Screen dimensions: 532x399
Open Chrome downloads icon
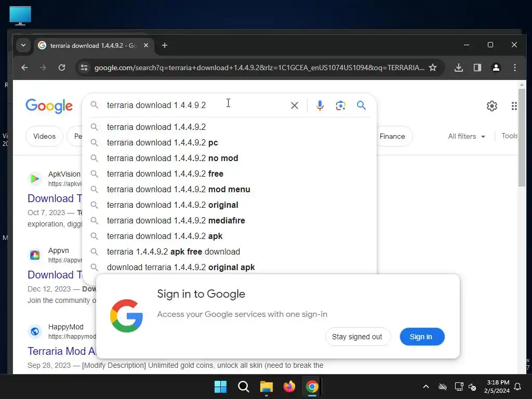(458, 68)
